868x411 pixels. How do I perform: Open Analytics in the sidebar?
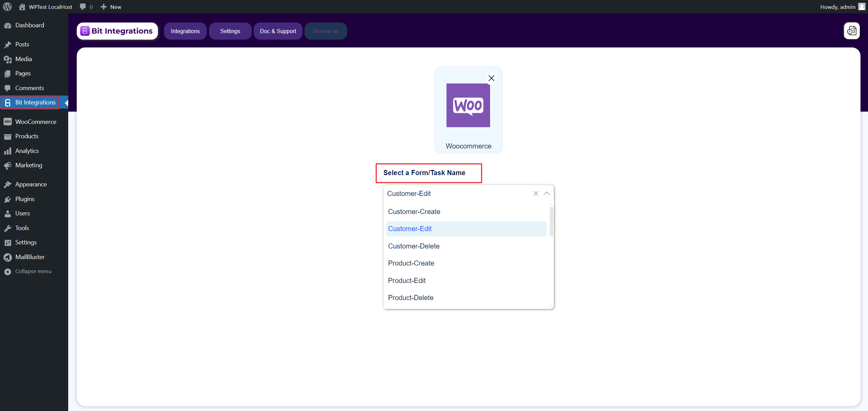point(27,151)
